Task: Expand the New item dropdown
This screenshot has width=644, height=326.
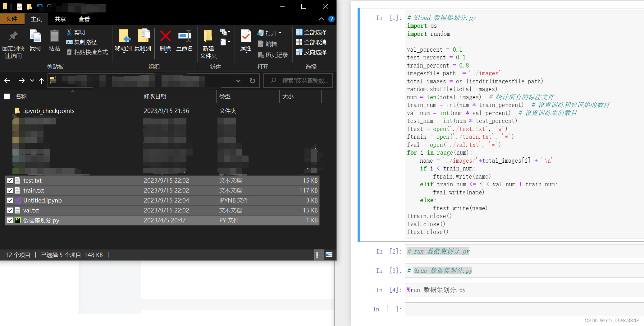Action: coord(225,32)
